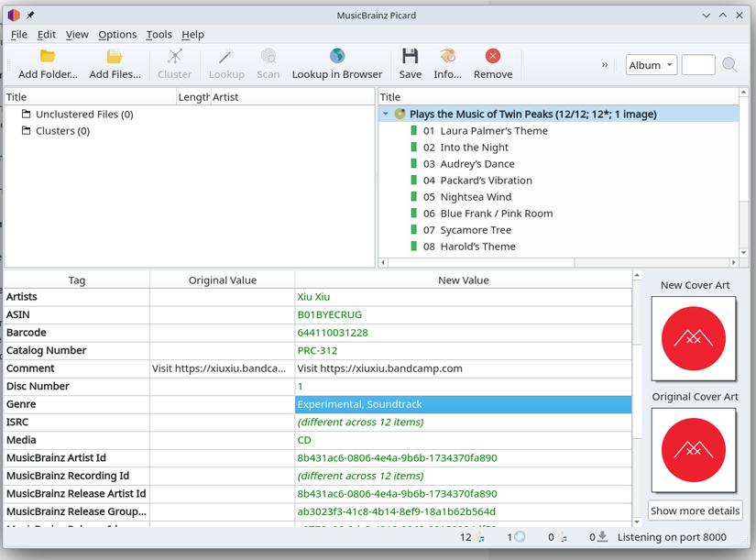Select the Genre new value cell
Image resolution: width=756 pixels, height=560 pixels.
[463, 404]
